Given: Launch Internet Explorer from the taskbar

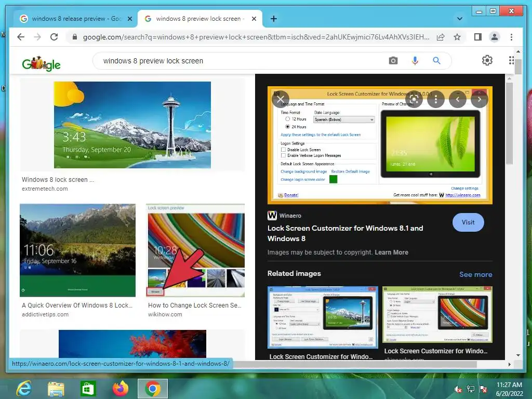Looking at the screenshot, I should click(x=24, y=389).
